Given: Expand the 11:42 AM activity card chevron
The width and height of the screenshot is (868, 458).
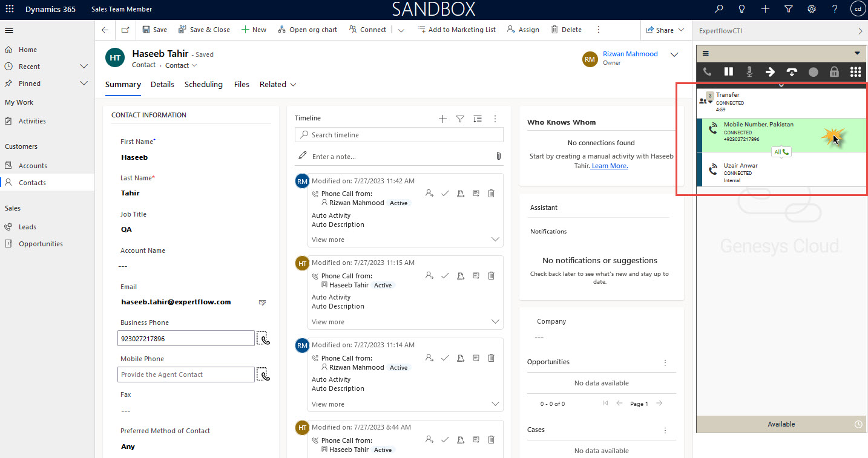Looking at the screenshot, I should click(495, 240).
